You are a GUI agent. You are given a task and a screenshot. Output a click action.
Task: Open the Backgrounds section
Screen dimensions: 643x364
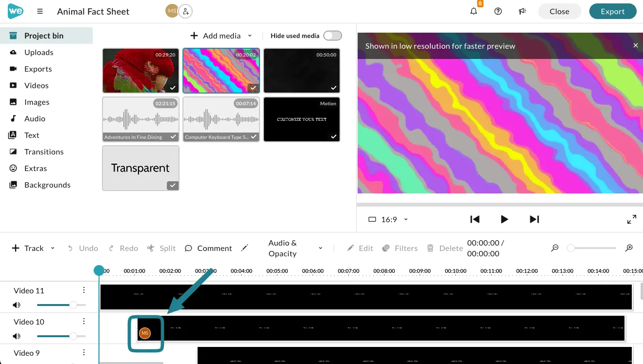(46, 185)
